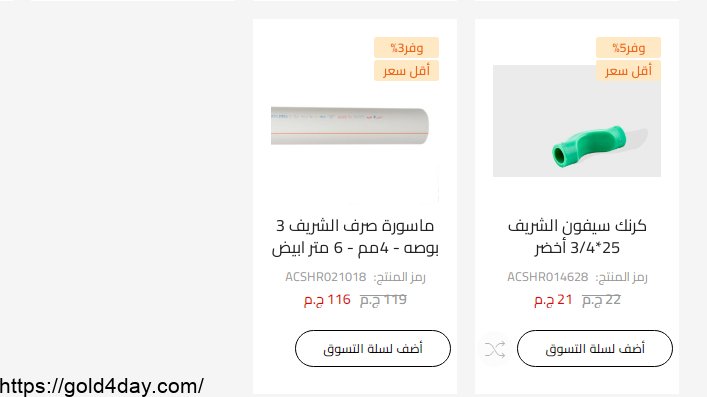
Task: Open the green siphon crank image
Action: click(x=577, y=121)
